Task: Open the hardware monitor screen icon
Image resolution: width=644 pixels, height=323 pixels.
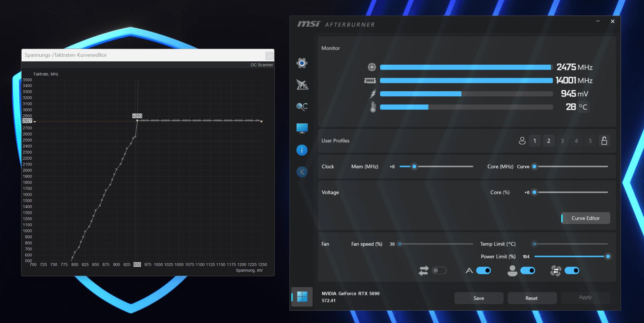Action: (x=302, y=128)
